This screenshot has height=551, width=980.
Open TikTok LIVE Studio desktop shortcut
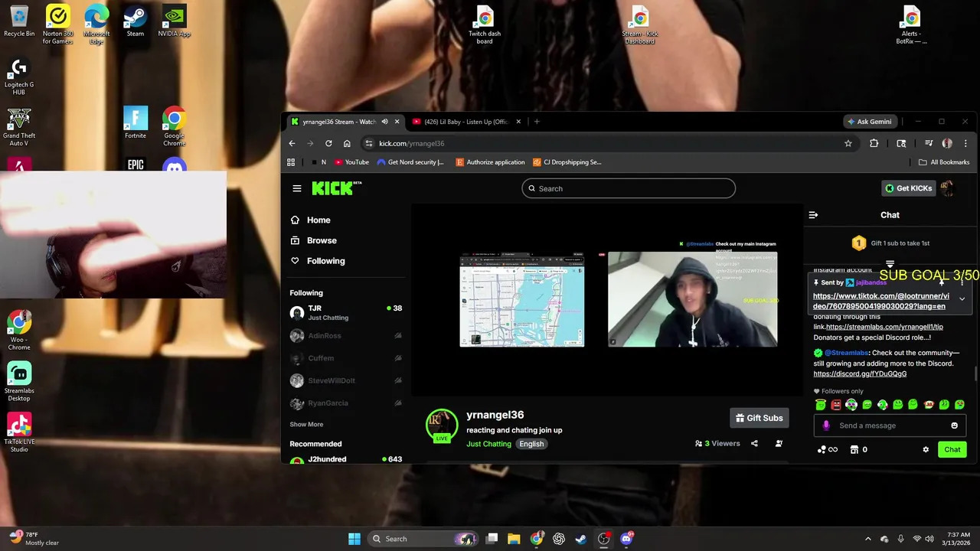[x=19, y=433]
